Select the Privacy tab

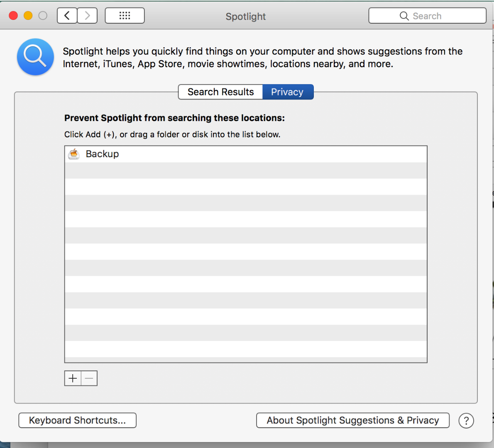tap(288, 92)
